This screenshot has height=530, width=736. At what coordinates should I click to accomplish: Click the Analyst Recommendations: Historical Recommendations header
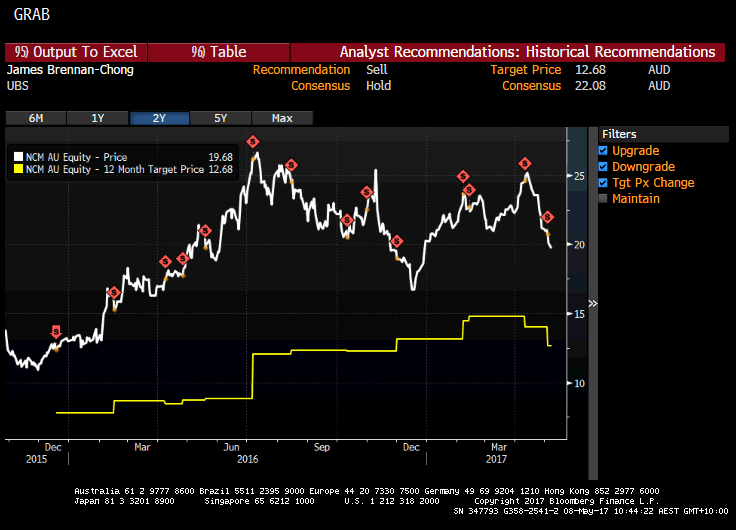coord(528,52)
